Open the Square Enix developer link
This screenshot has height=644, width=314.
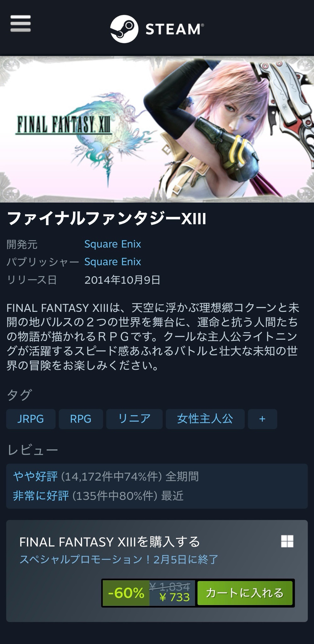point(112,244)
